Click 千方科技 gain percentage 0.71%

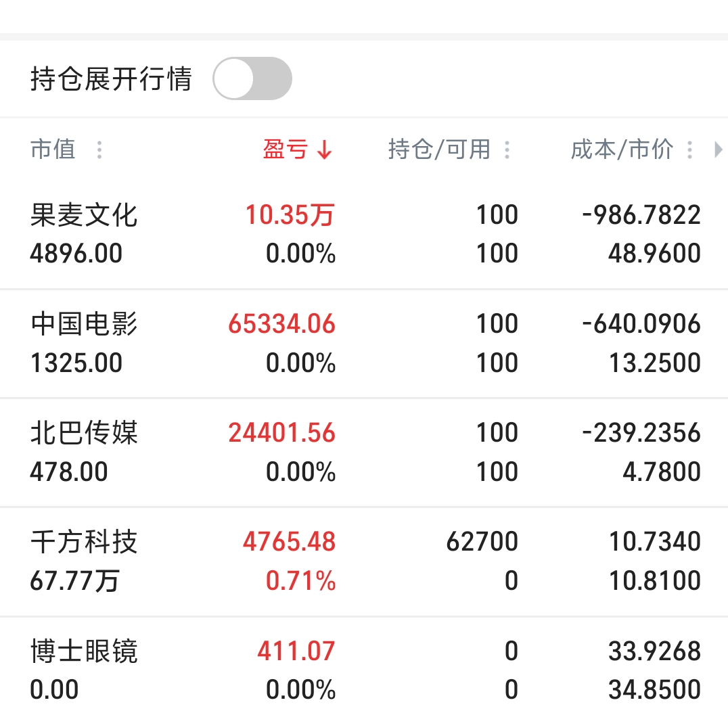click(300, 580)
